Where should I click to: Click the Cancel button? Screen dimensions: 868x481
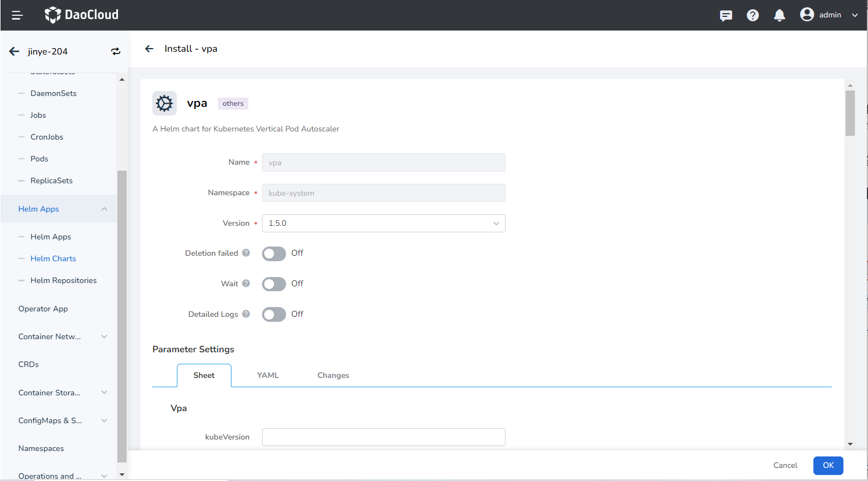pyautogui.click(x=785, y=465)
